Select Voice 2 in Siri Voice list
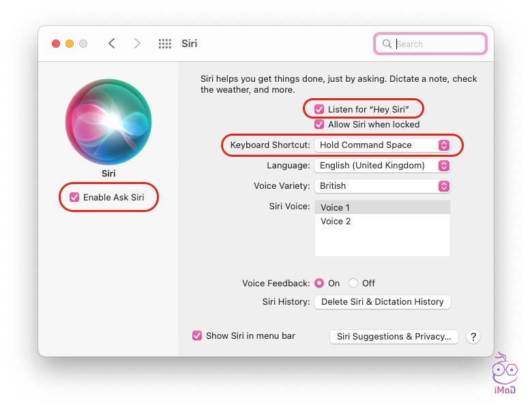 (x=336, y=222)
